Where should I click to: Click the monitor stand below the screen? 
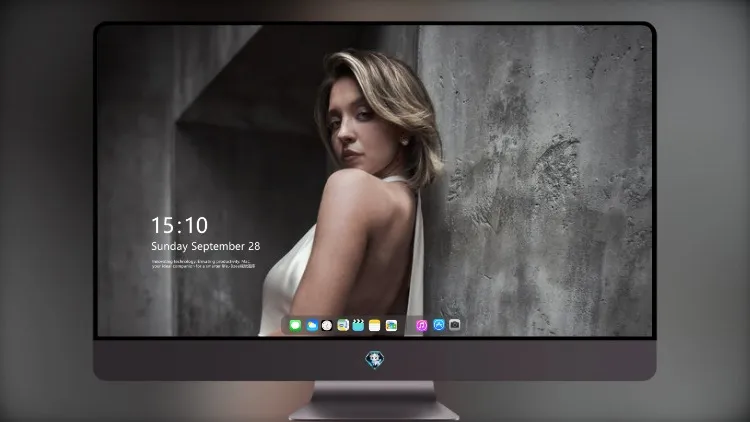(375, 401)
